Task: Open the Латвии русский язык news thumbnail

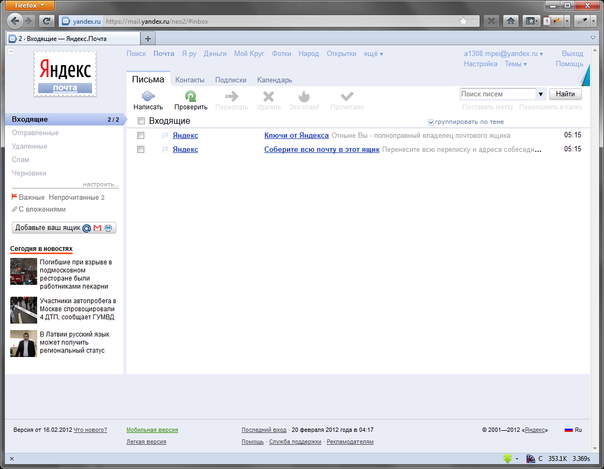Action: pyautogui.click(x=23, y=343)
